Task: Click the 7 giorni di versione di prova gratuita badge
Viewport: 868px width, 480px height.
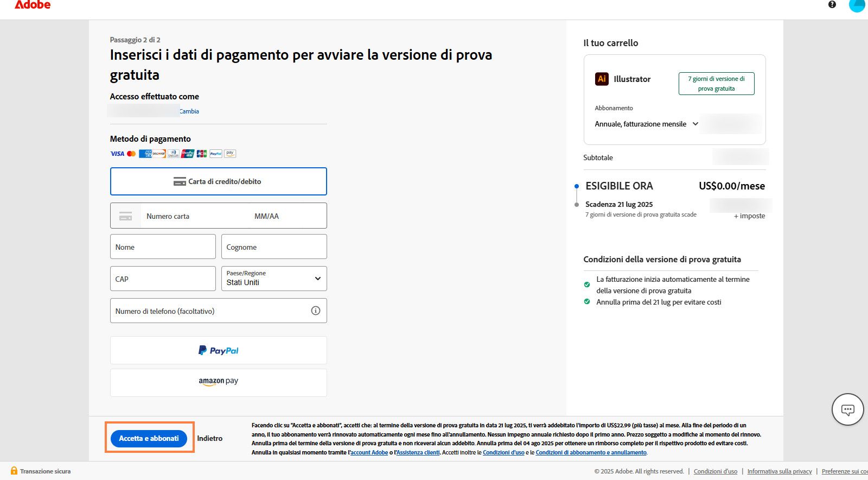Action: 717,84
